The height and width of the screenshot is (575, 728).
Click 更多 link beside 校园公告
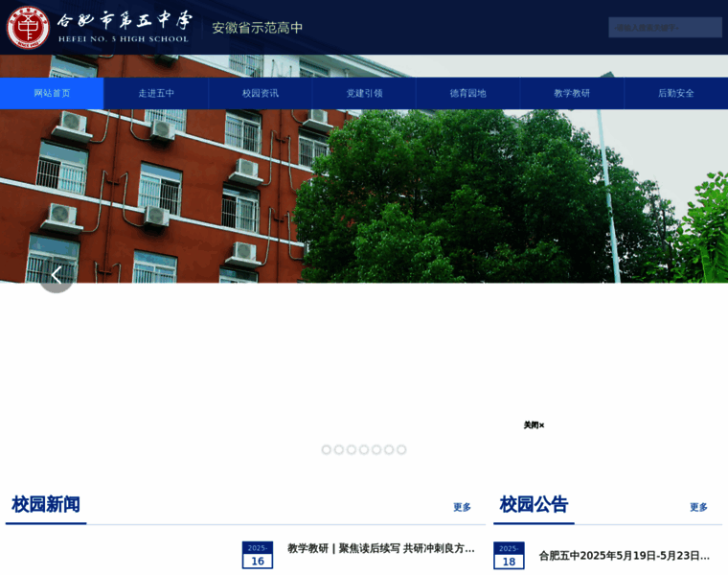pos(698,507)
